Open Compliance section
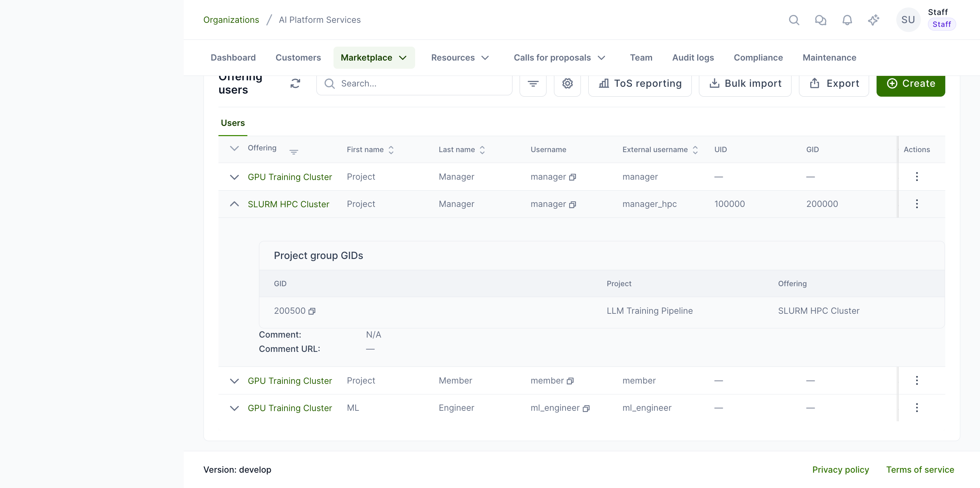The height and width of the screenshot is (488, 980). (758, 58)
